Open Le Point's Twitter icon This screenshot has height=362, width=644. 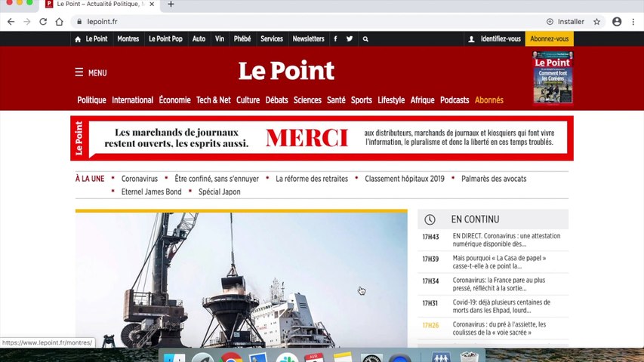(x=350, y=39)
